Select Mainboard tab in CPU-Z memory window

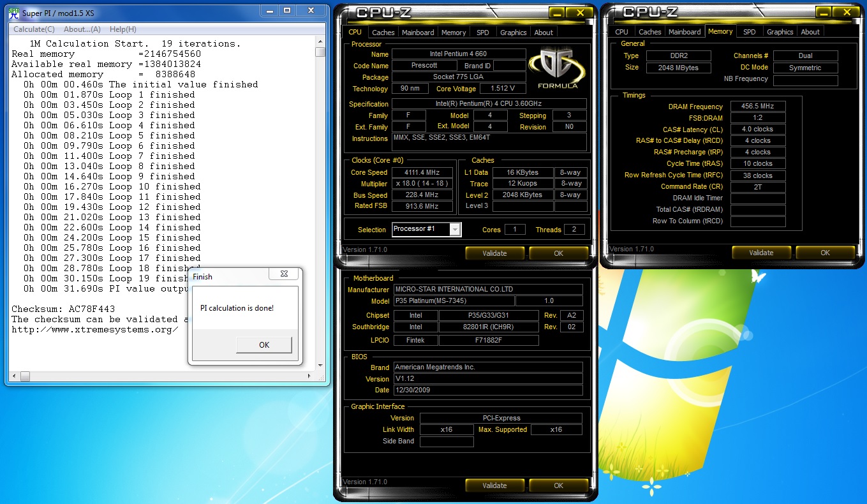pos(685,32)
